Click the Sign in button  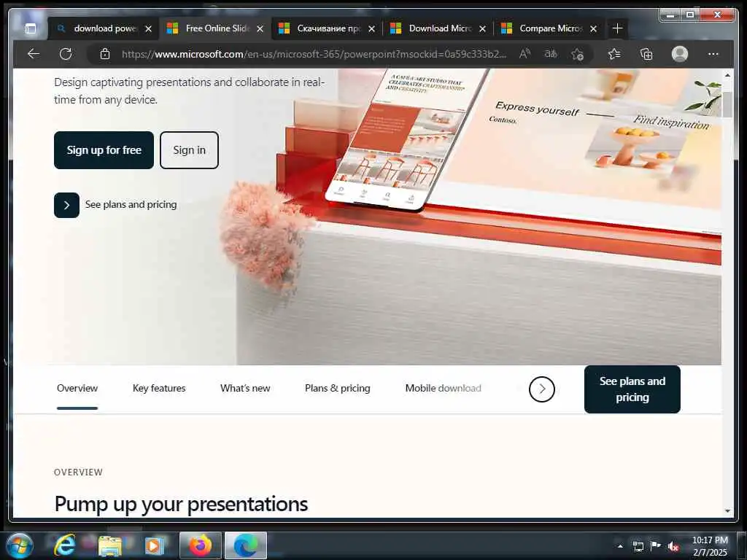[x=189, y=150]
